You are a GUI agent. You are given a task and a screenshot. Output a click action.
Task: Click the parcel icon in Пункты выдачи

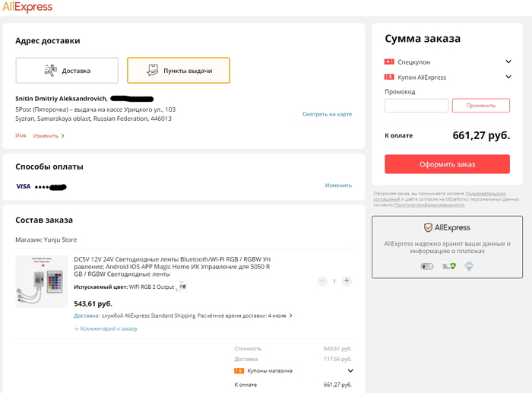coord(152,70)
